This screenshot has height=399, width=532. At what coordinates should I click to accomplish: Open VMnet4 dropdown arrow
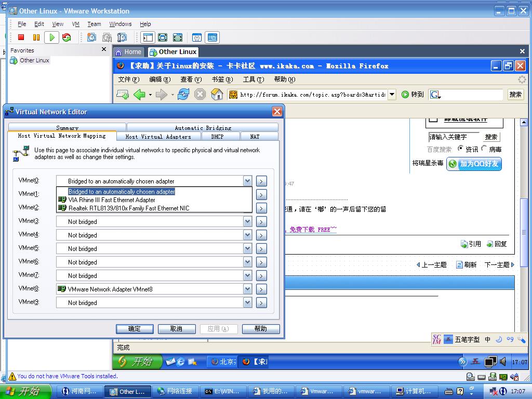click(248, 235)
